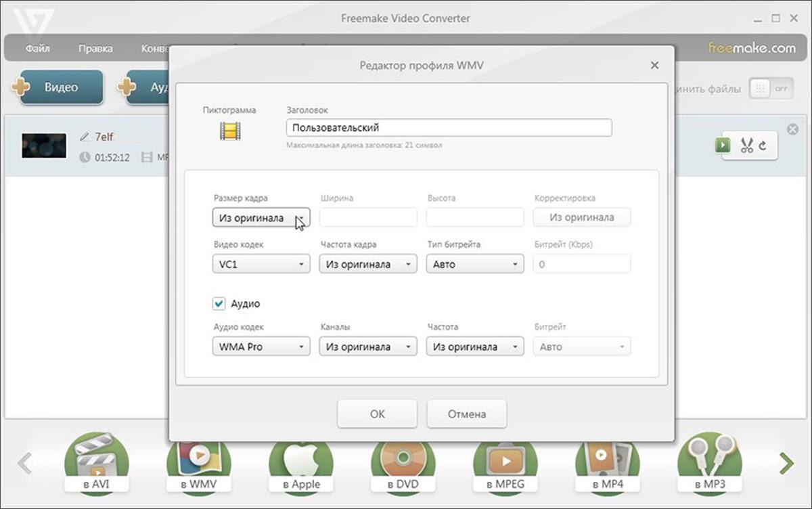The width and height of the screenshot is (812, 509).
Task: Open the scissors cut editor for 7elf
Action: (747, 145)
